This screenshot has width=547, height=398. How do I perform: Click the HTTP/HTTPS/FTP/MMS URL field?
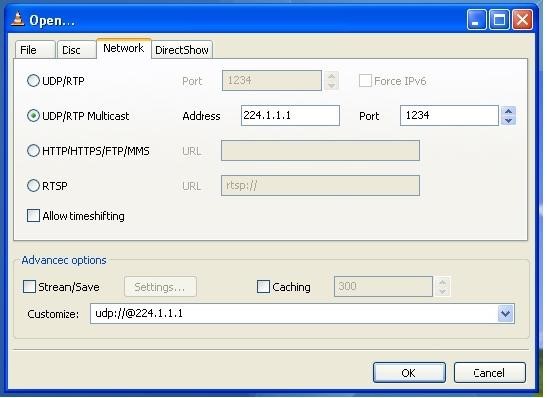tap(320, 151)
